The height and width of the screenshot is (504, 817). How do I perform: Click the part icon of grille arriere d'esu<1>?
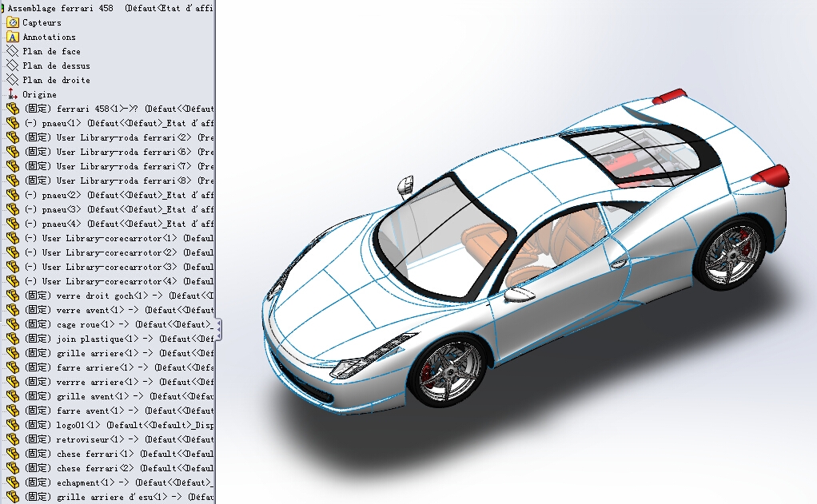13,497
